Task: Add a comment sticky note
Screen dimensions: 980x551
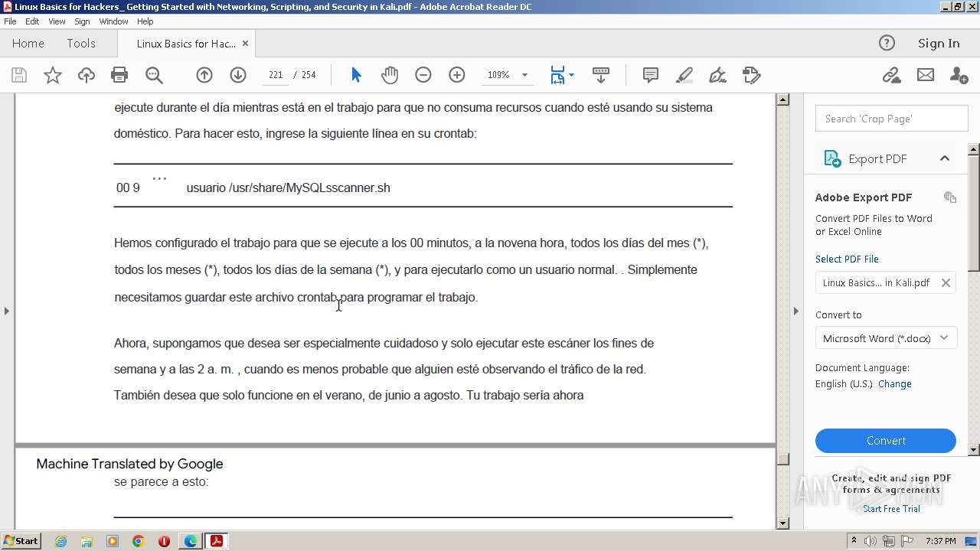Action: coord(651,75)
